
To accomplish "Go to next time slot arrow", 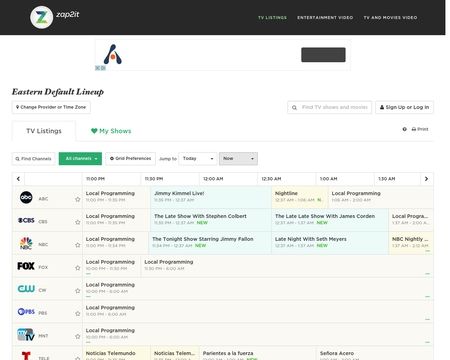I will (x=426, y=179).
